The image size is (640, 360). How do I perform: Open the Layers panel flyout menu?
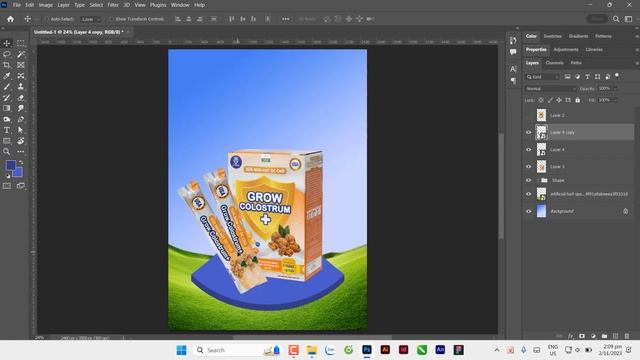pyautogui.click(x=636, y=63)
